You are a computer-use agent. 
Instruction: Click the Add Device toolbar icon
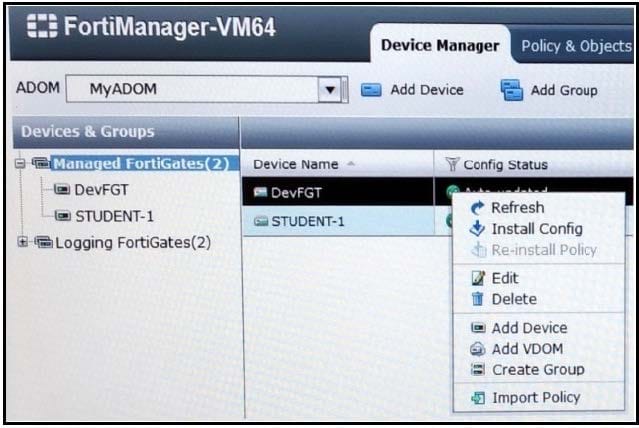[371, 90]
